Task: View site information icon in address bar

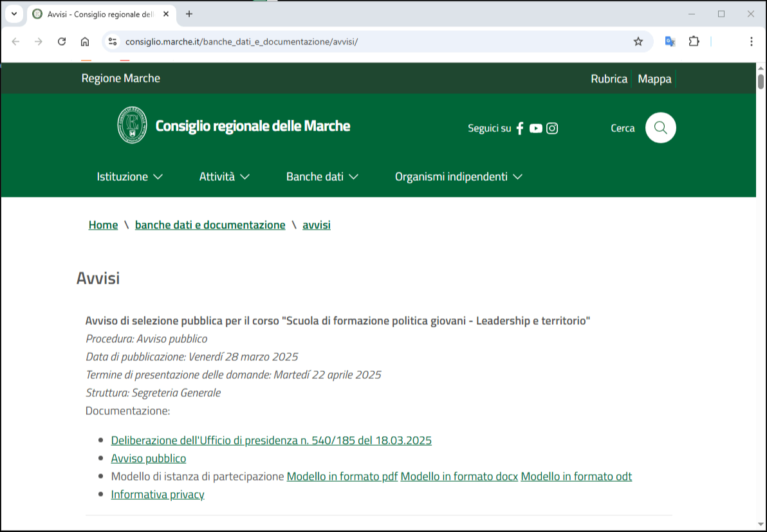Action: (x=113, y=42)
